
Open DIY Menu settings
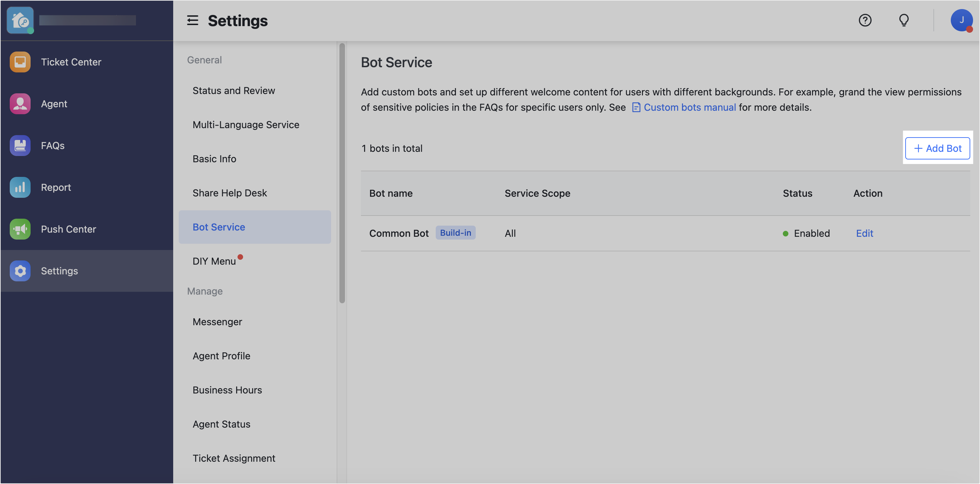[x=214, y=261]
